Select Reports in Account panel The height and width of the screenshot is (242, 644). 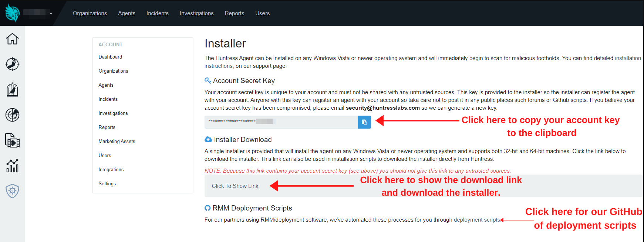tap(107, 127)
